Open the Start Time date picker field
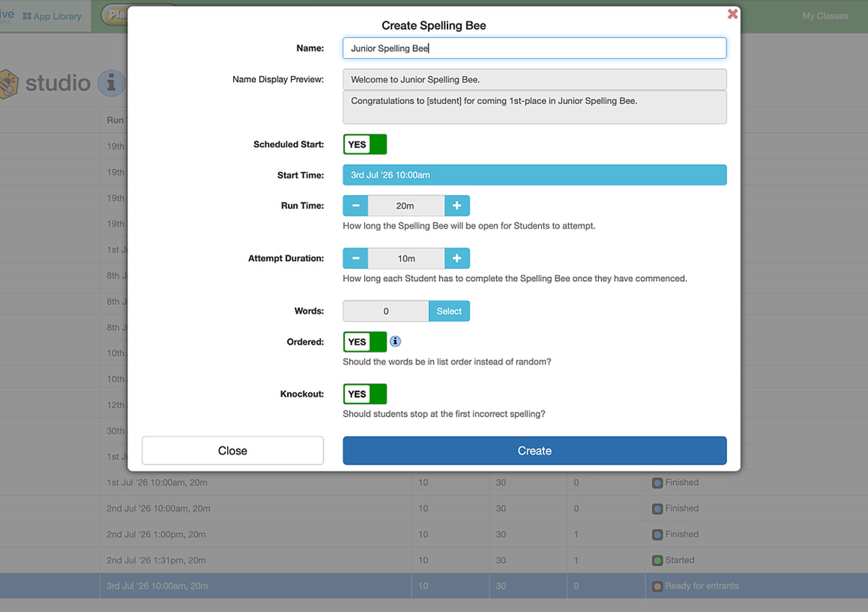 click(x=534, y=175)
